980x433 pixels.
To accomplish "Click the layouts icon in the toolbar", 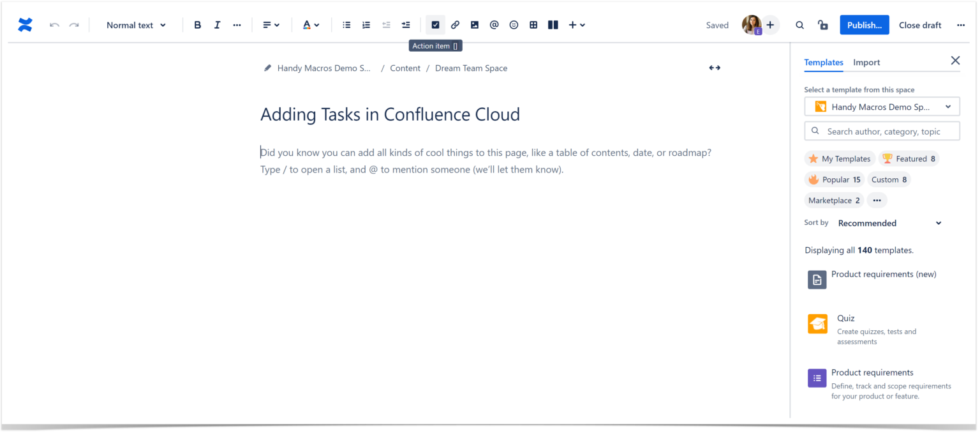I will [x=553, y=24].
